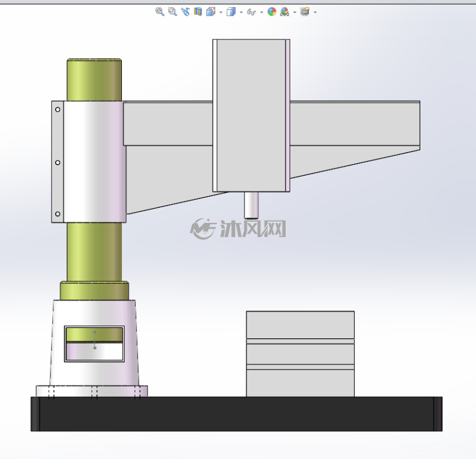Image resolution: width=476 pixels, height=459 pixels.
Task: Select the drill spindle below the head
Action: point(252,205)
